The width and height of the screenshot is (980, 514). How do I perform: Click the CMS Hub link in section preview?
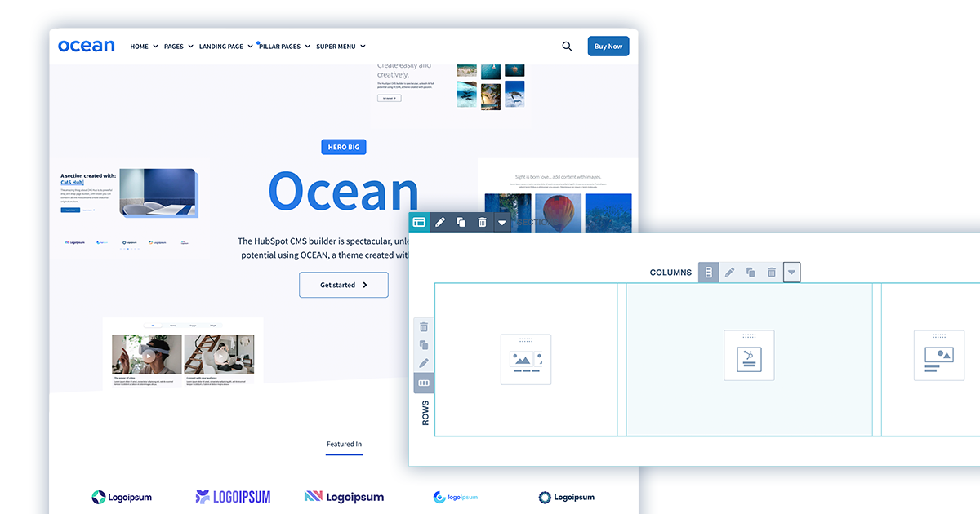72,183
